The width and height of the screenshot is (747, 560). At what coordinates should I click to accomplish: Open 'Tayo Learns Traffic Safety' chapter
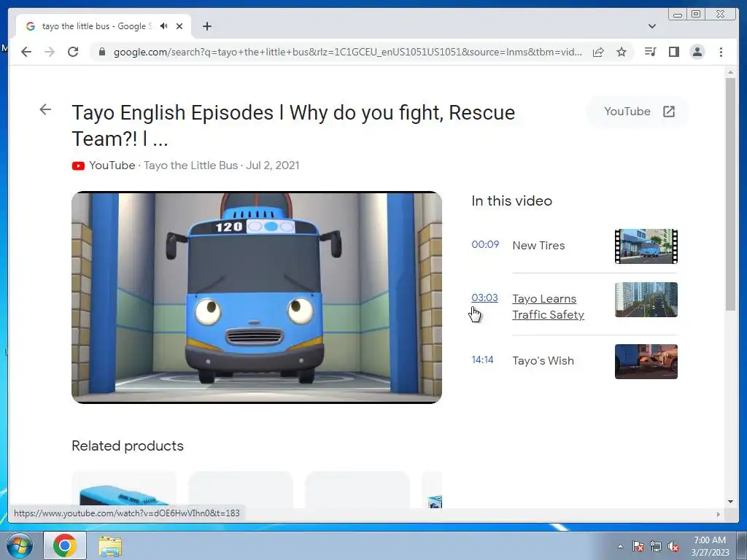(548, 307)
